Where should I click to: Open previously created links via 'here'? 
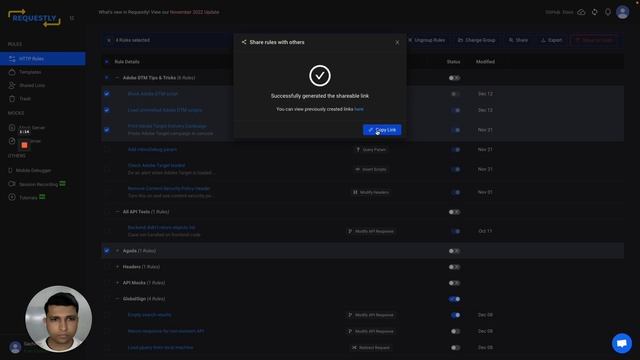359,109
